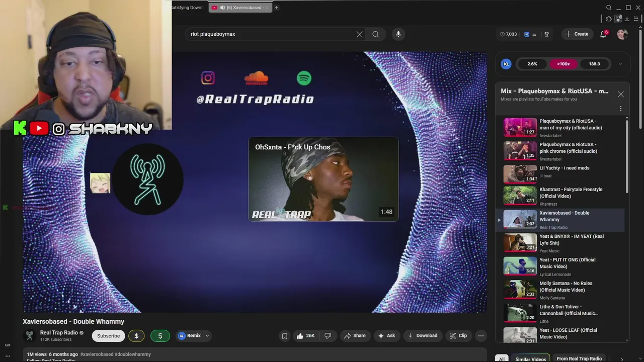Open the browser extensions puzzle icon

609,19
